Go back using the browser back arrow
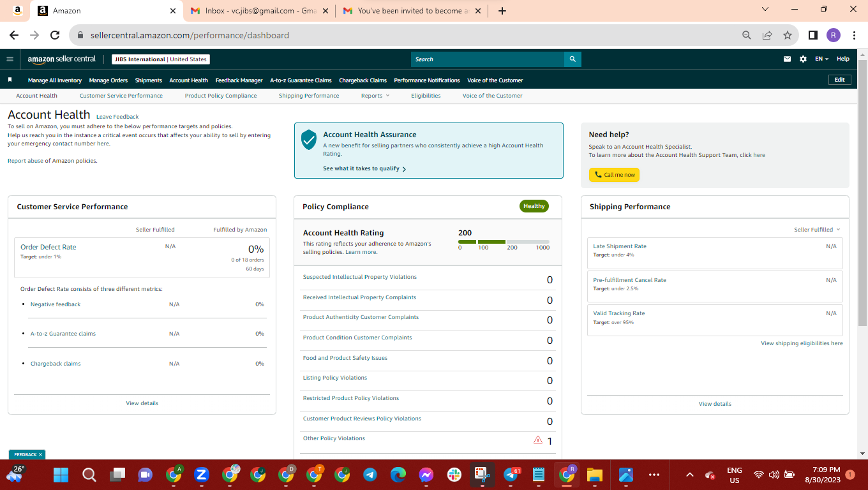868x490 pixels. (14, 36)
